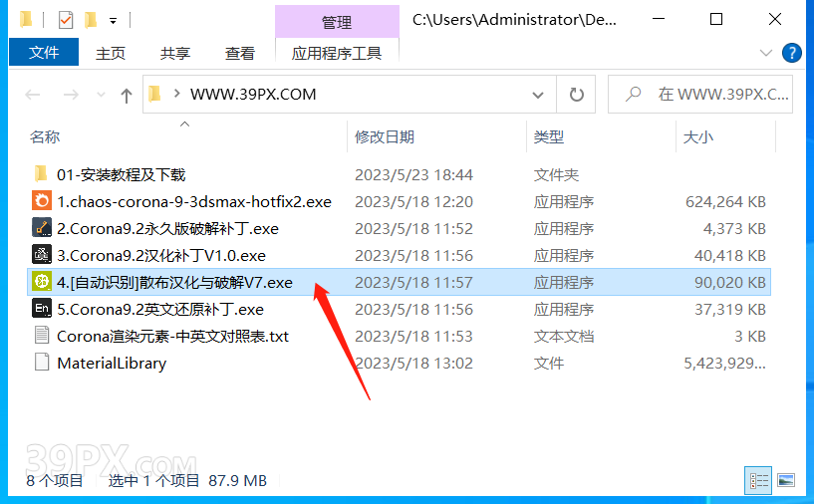814x504 pixels.
Task: Select file name 01-安装教程及下载
Action: point(121,174)
